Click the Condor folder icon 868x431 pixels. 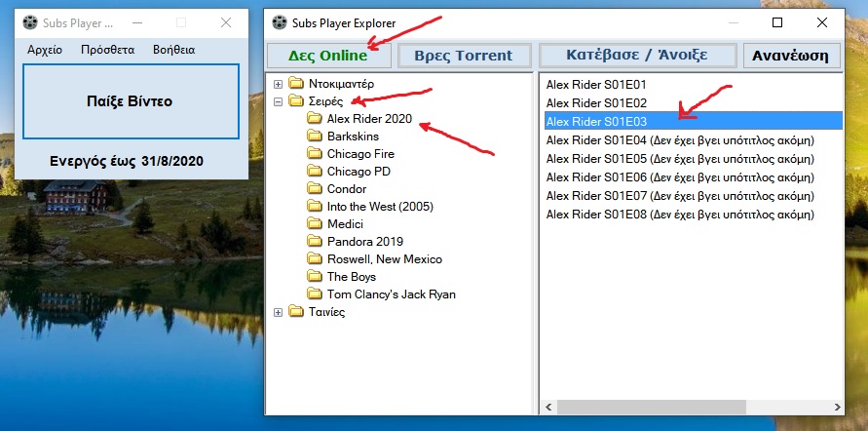coord(315,189)
